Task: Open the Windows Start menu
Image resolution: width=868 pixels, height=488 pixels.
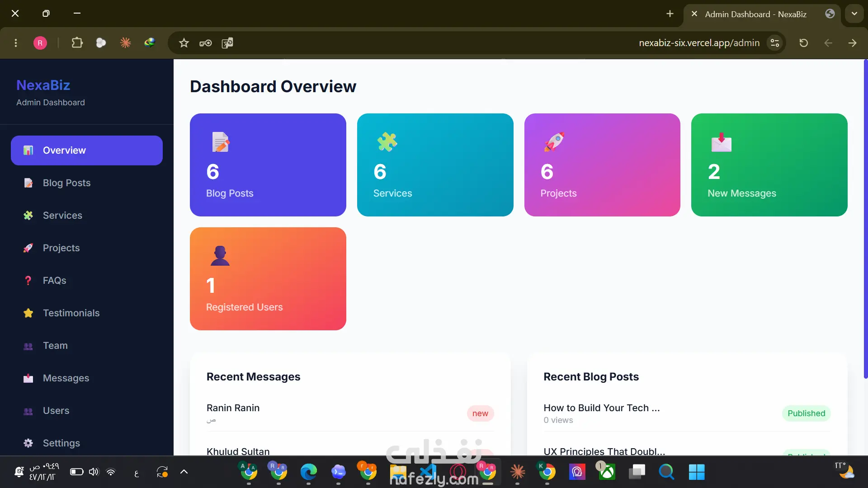Action: coord(697,472)
